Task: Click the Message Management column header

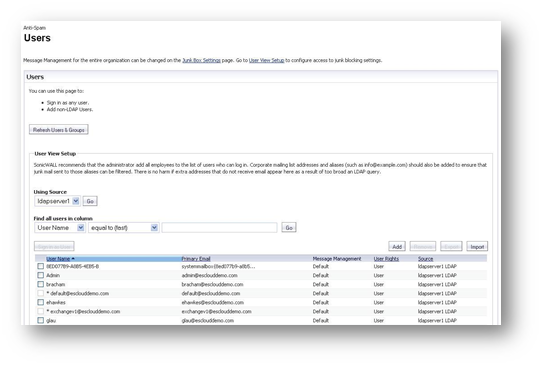Action: click(337, 259)
